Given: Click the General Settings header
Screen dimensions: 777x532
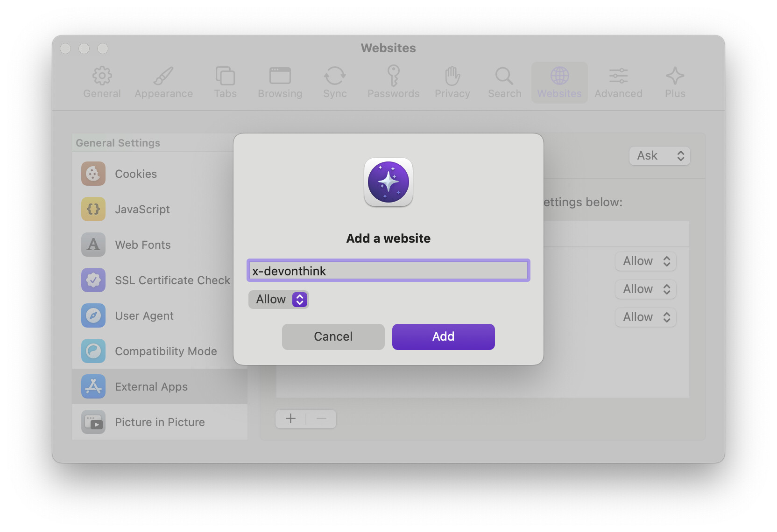Looking at the screenshot, I should [x=118, y=143].
